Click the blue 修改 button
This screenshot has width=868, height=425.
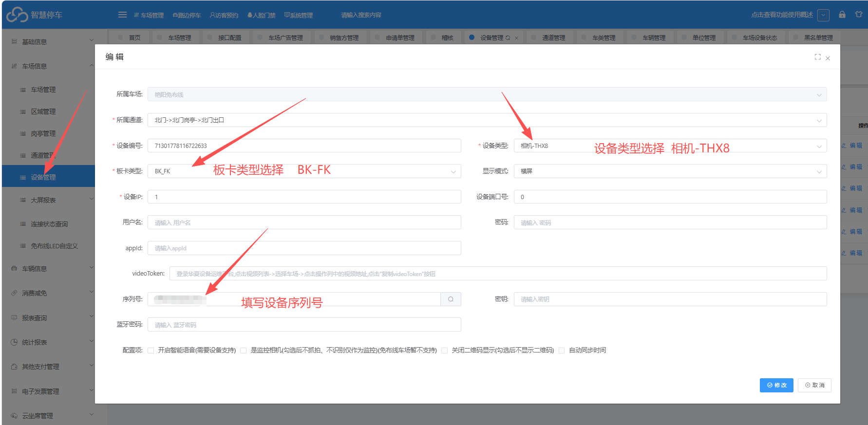[x=776, y=385]
